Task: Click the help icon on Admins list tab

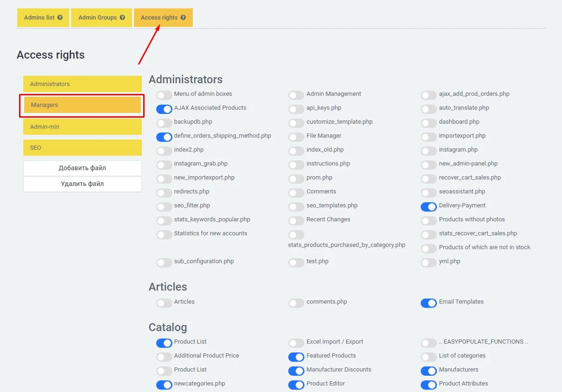Action: pyautogui.click(x=60, y=17)
